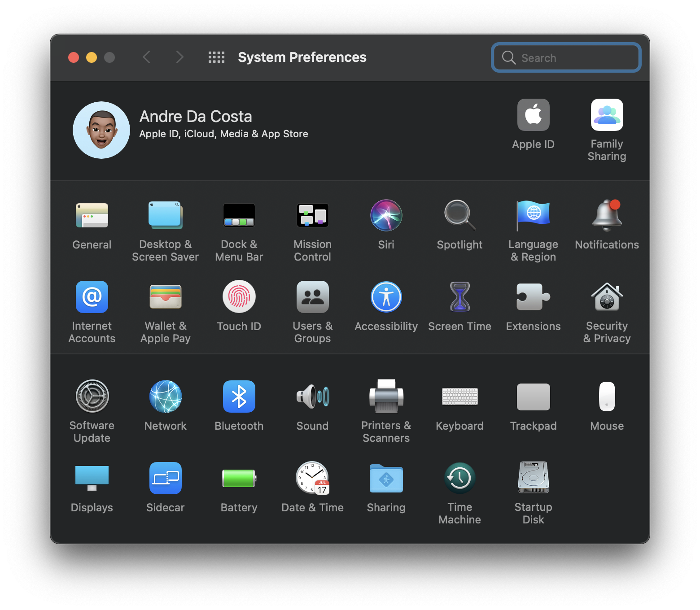The width and height of the screenshot is (700, 610).
Task: Minimize System Preferences with yellow button
Action: pos(92,57)
